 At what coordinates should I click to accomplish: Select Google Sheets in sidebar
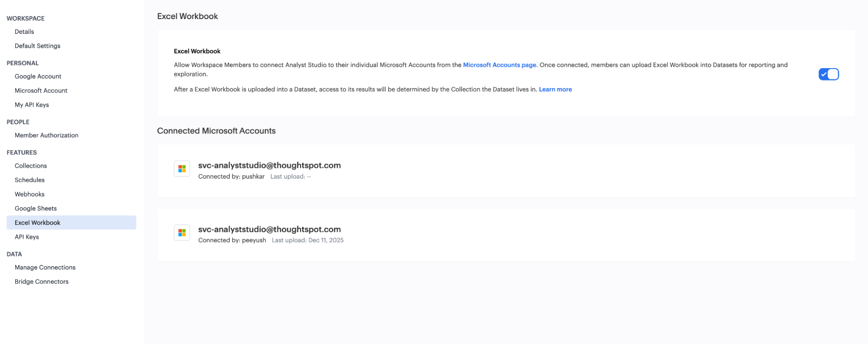[36, 209]
